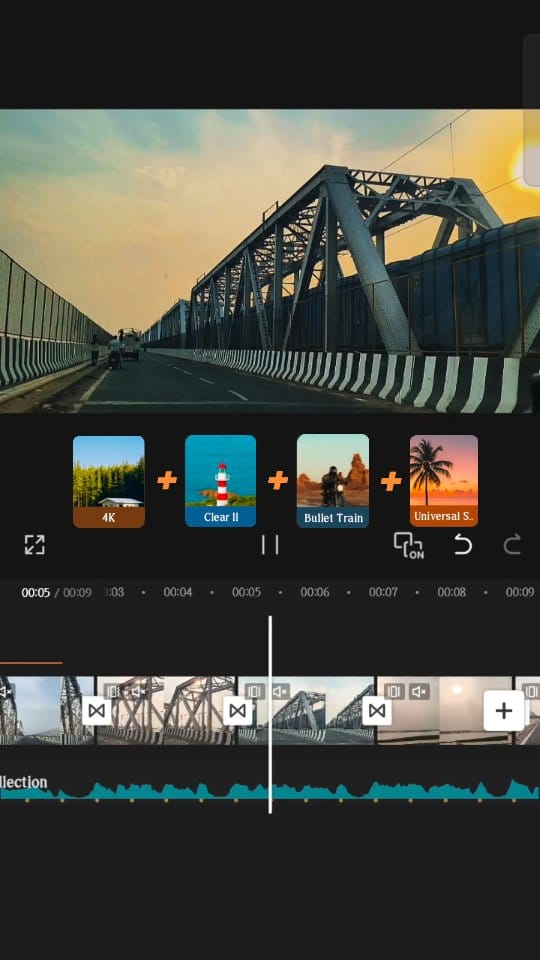
Task: Pause the video playback
Action: [269, 545]
